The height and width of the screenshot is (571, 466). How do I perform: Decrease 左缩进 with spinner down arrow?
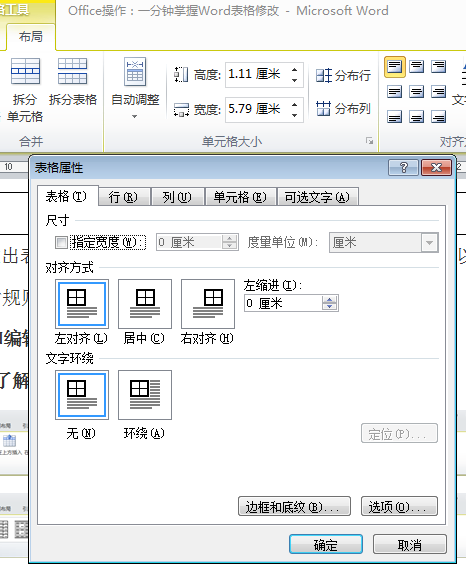click(x=329, y=307)
